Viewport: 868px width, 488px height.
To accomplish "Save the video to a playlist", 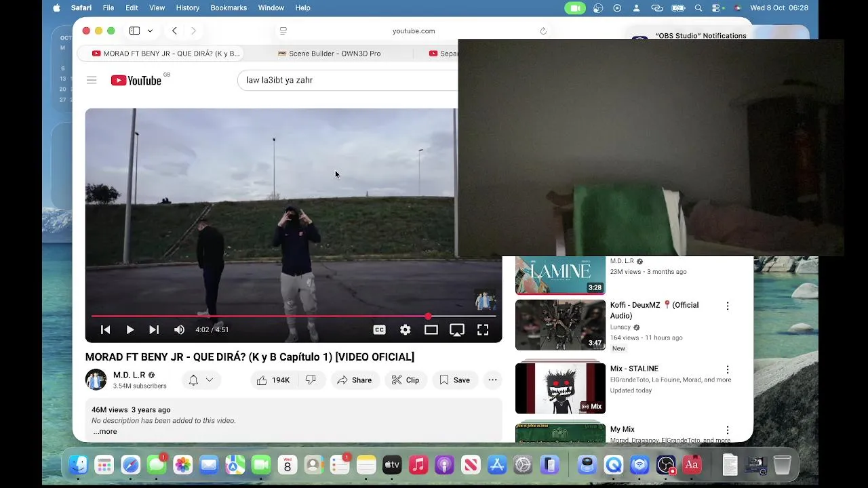I will click(454, 380).
